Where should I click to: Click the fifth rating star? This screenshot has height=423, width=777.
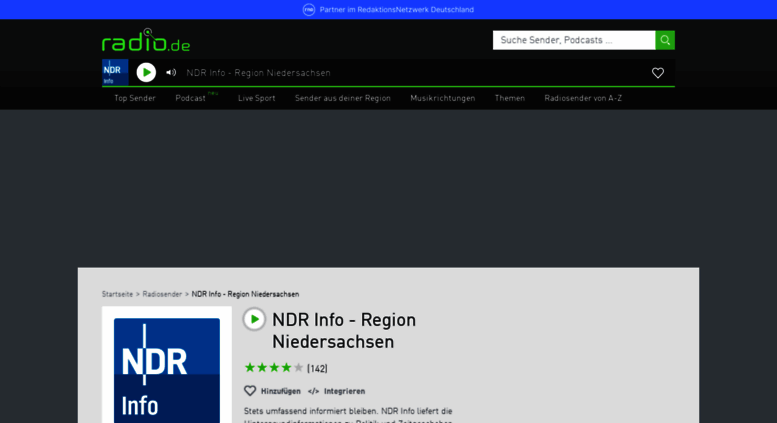tap(298, 368)
